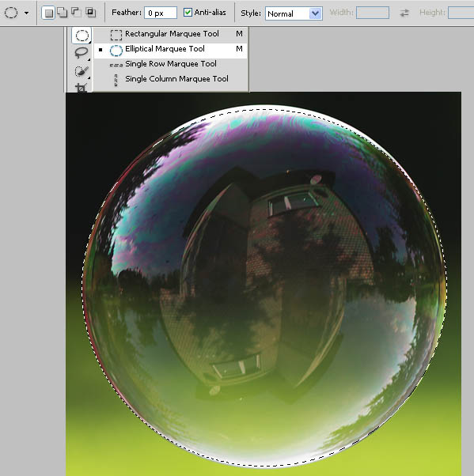Select the Quick Selection tool icon
The width and height of the screenshot is (474, 476).
click(82, 71)
